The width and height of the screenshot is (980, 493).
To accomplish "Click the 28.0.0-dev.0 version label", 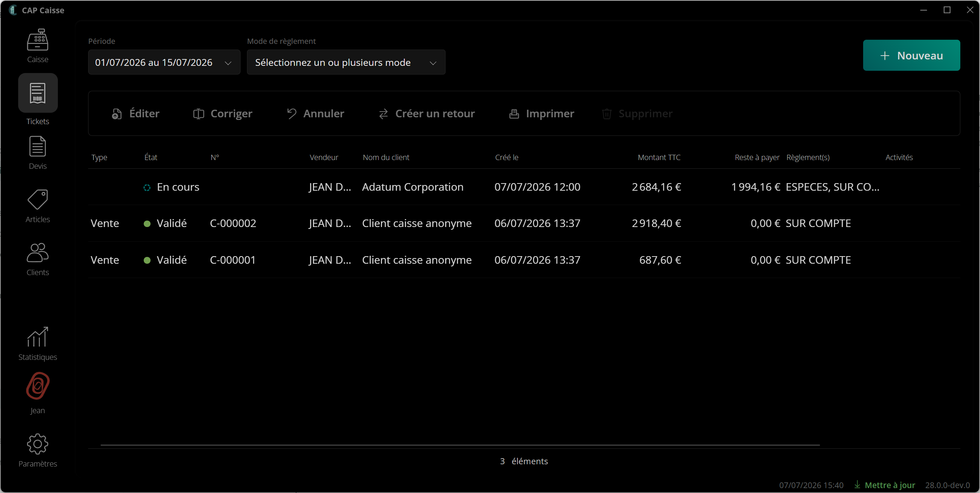I will point(947,485).
